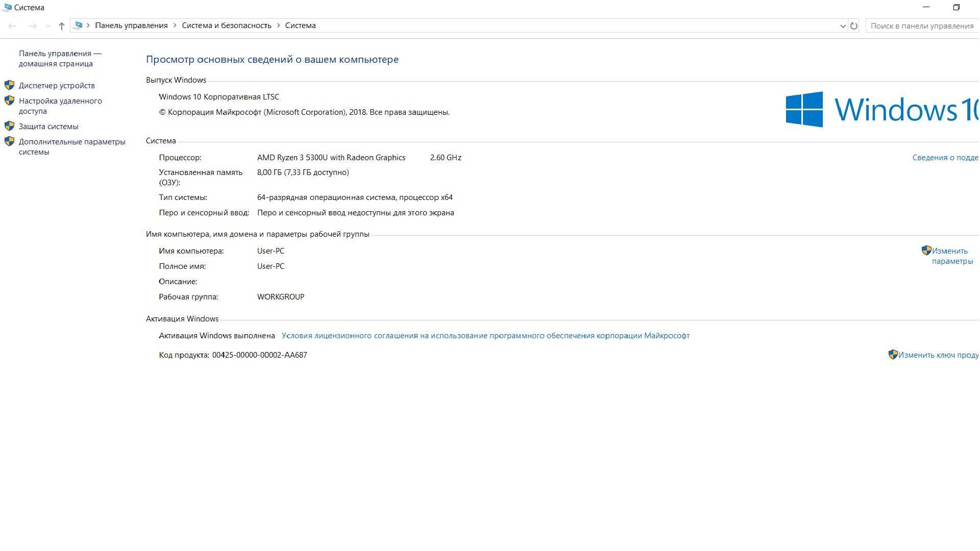The height and width of the screenshot is (551, 980).
Task: Refresh the Система page
Action: [853, 26]
